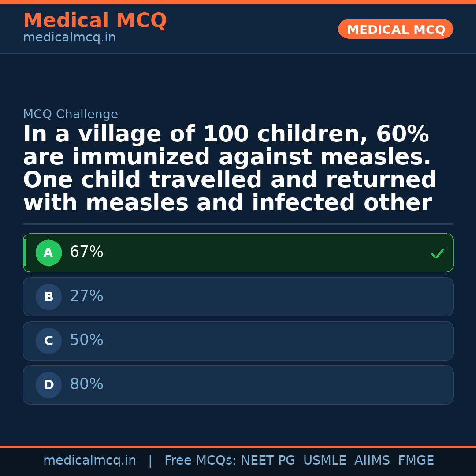Select the 67% answer text
Screen dimensions: 476x476
[x=86, y=252]
